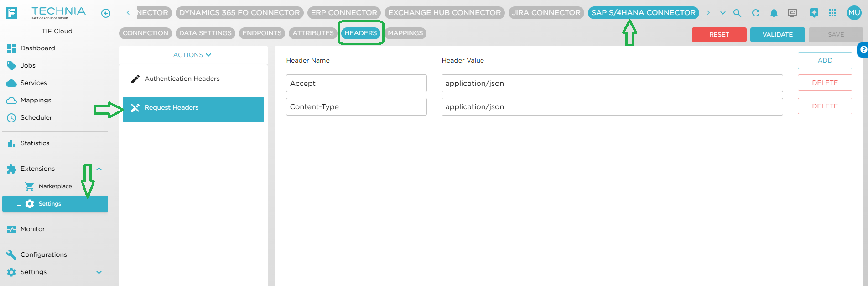Click the SAVE button
The width and height of the screenshot is (868, 286).
pos(836,35)
